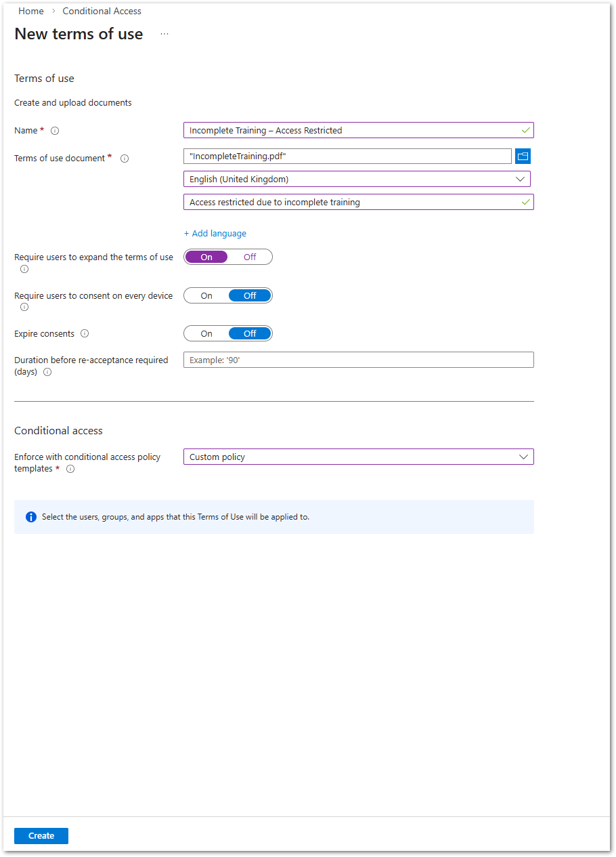The width and height of the screenshot is (616, 857).
Task: Expand the Custom policy template dropdown
Action: [359, 457]
